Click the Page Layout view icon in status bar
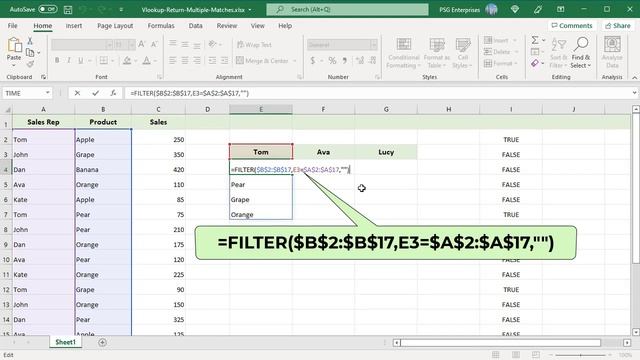Image resolution: width=640 pixels, height=360 pixels. (516, 355)
